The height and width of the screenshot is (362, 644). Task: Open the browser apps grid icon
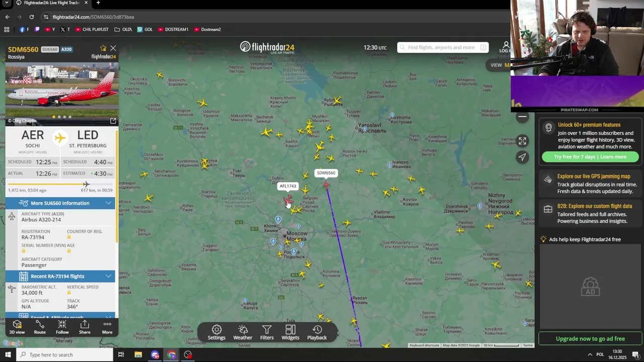[7, 29]
